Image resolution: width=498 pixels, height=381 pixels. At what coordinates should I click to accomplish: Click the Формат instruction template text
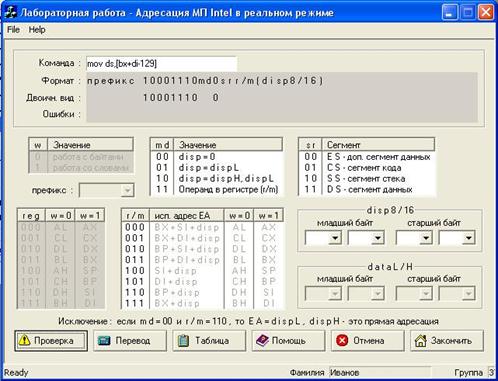pos(205,81)
